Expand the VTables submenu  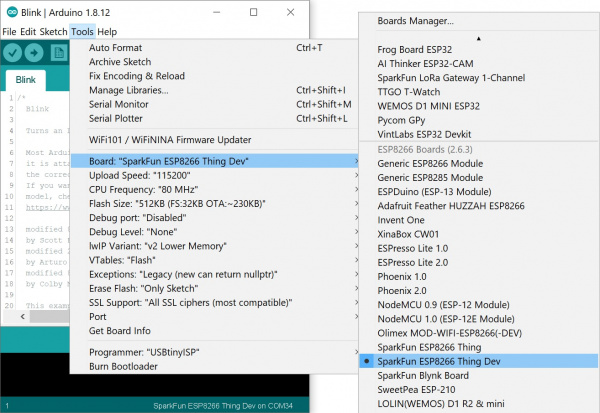[x=214, y=260]
